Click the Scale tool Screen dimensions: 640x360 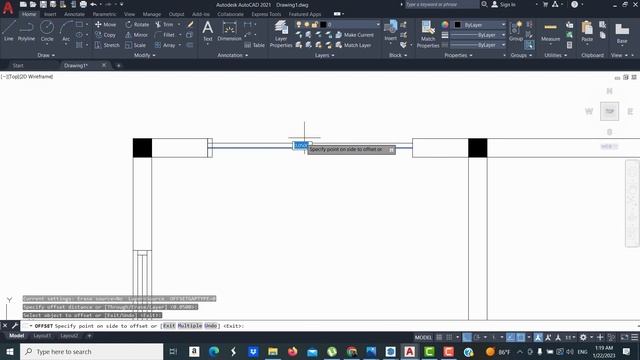[136, 45]
